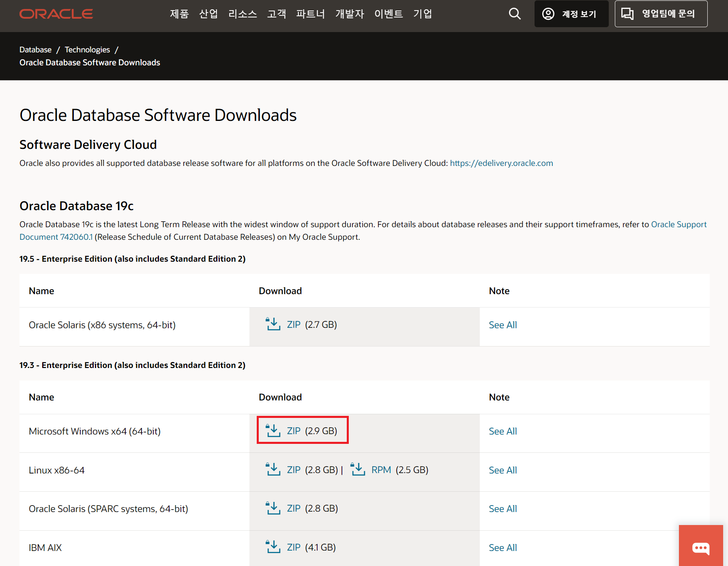Screen dimensions: 728x566
Task: Open the 제품 menu
Action: click(179, 14)
